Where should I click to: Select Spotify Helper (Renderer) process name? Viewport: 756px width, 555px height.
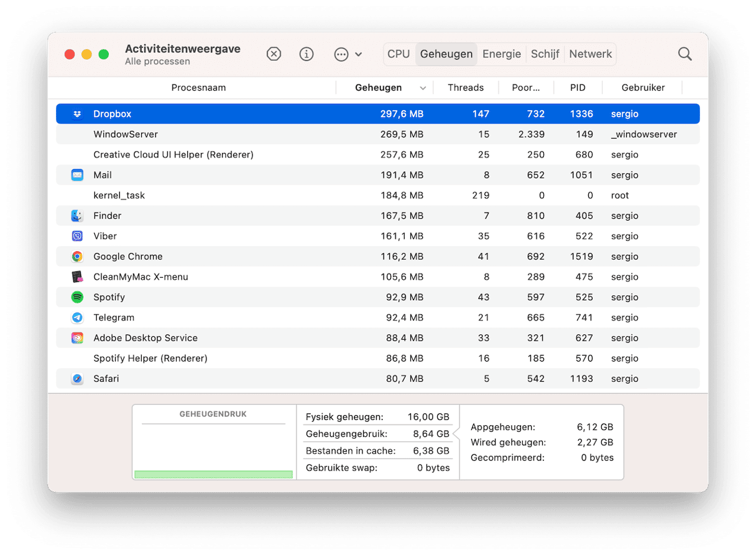coord(150,359)
